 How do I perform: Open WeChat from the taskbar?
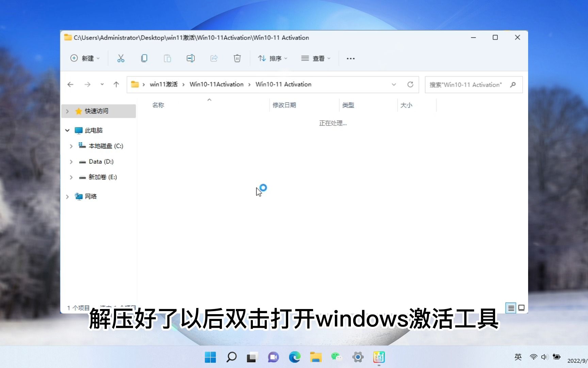(337, 357)
